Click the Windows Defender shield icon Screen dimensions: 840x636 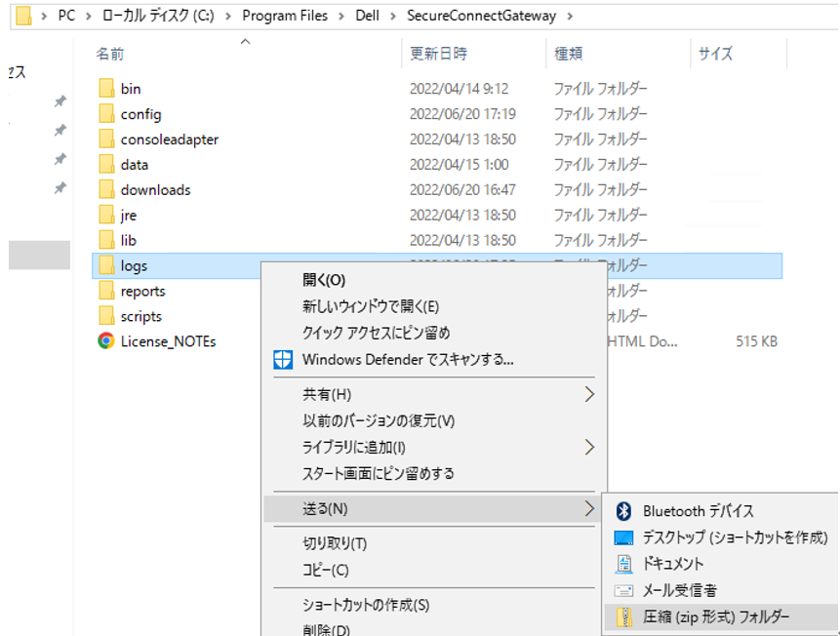click(x=282, y=360)
